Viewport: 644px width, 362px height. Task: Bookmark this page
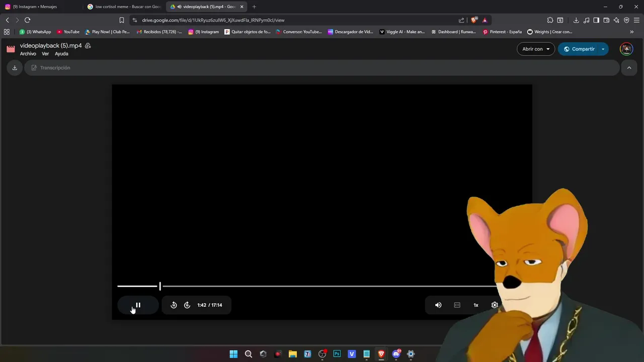pyautogui.click(x=122, y=20)
